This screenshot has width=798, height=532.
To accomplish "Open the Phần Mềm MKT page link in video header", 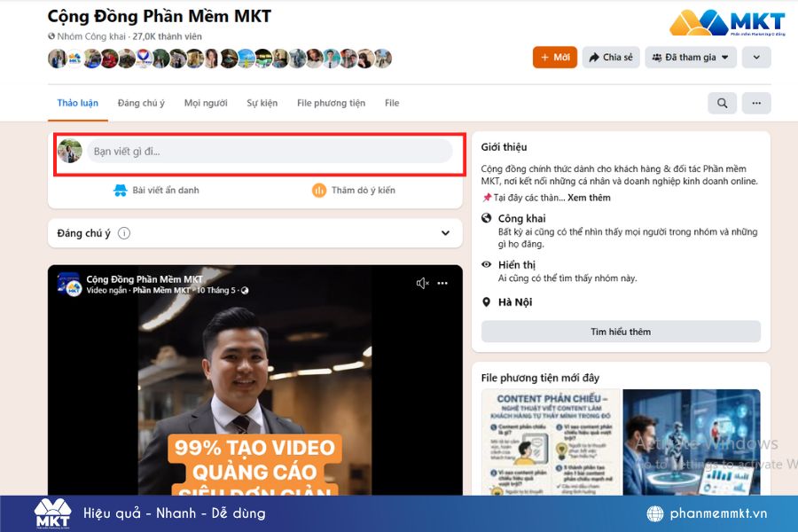I will coord(161,290).
